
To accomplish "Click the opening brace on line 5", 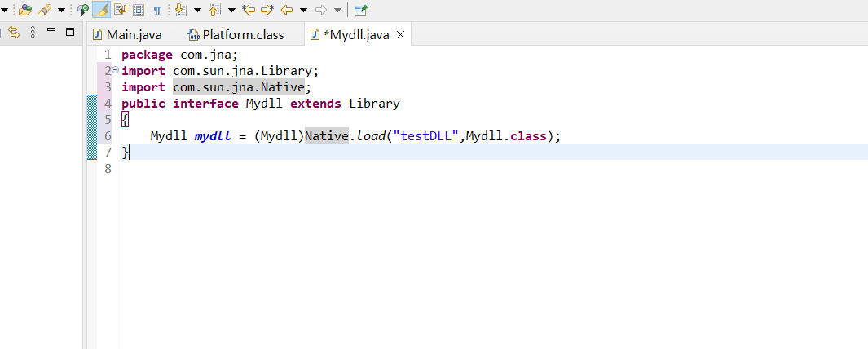I will point(126,120).
